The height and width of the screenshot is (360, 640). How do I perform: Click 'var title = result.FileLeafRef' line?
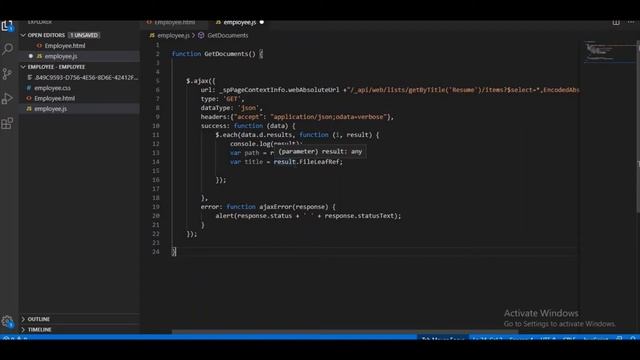[x=286, y=162]
